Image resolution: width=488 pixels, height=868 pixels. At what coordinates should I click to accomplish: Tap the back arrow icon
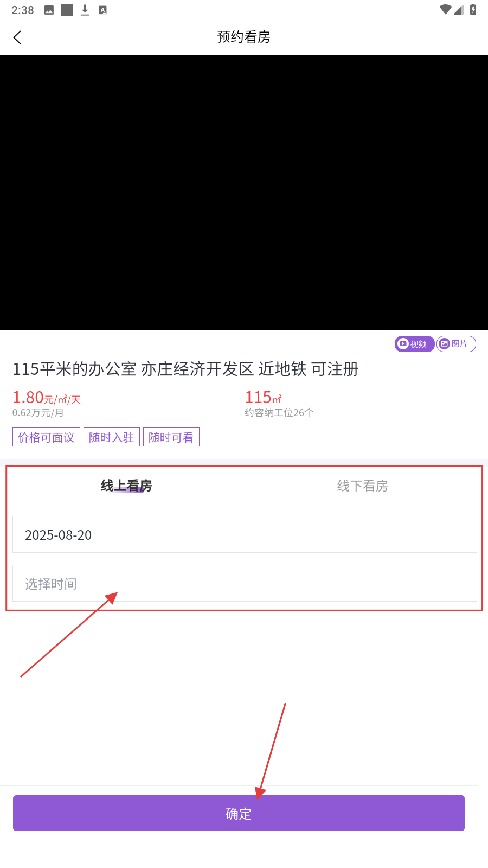[17, 37]
